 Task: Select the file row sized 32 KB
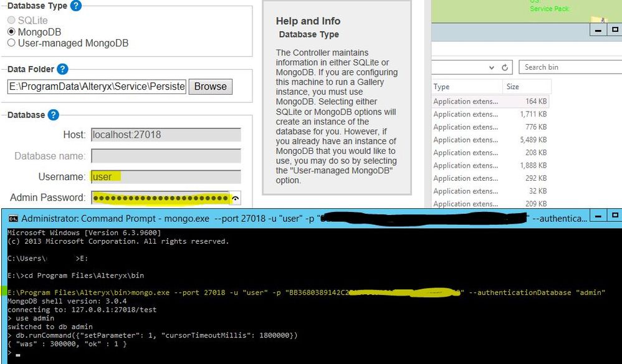tap(490, 191)
